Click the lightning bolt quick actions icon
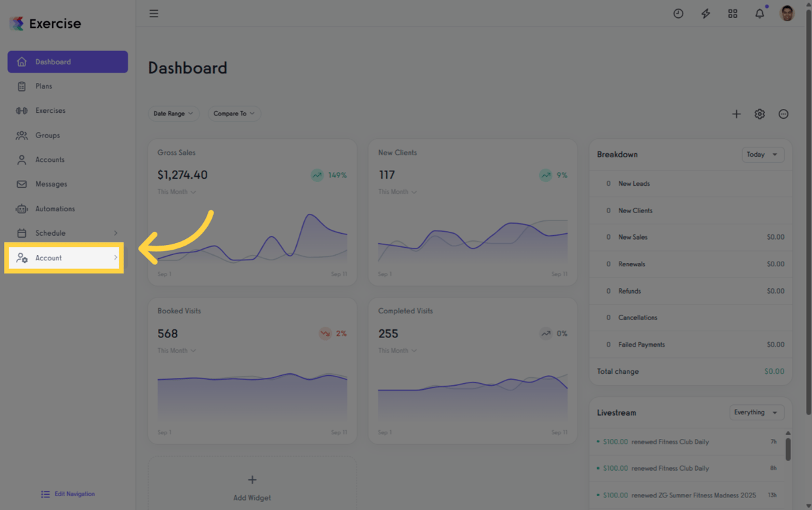Image resolution: width=812 pixels, height=510 pixels. 705,13
